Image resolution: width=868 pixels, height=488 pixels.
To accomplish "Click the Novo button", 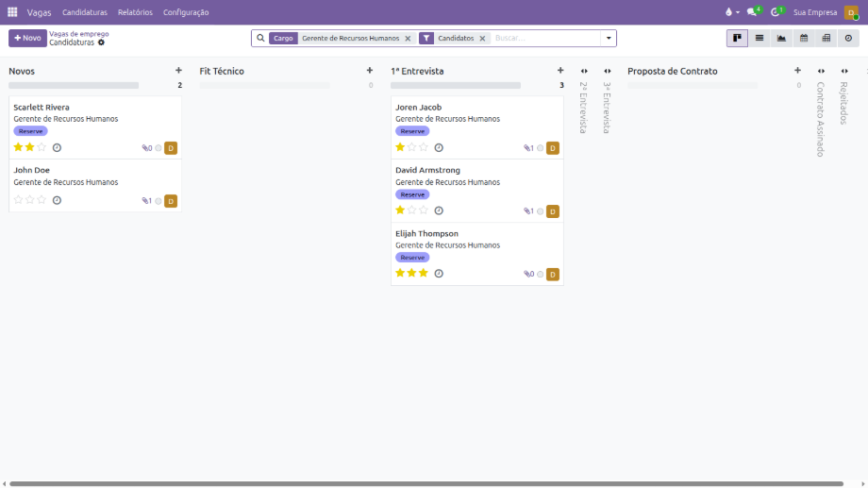I will pos(27,38).
